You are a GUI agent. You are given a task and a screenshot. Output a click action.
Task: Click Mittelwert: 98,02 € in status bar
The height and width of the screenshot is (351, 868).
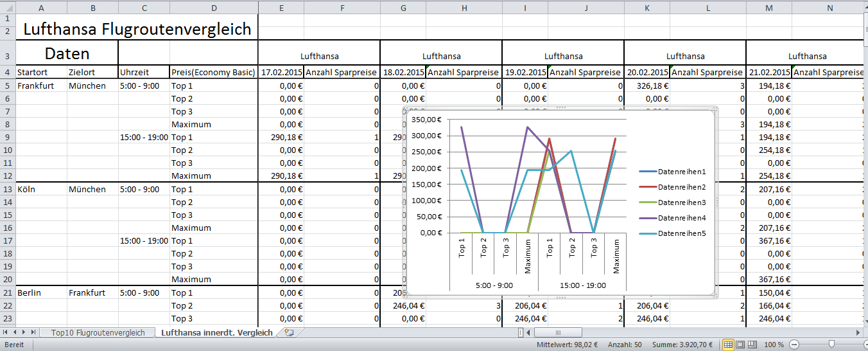(569, 345)
